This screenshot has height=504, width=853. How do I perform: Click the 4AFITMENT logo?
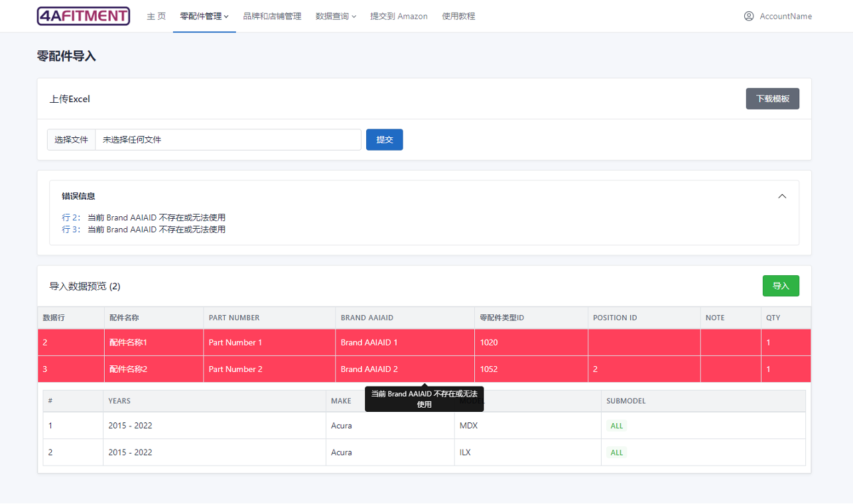click(x=84, y=16)
